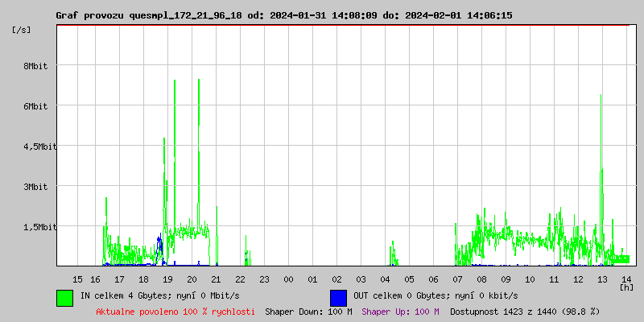Select hour 13 on the time axis

pos(602,279)
